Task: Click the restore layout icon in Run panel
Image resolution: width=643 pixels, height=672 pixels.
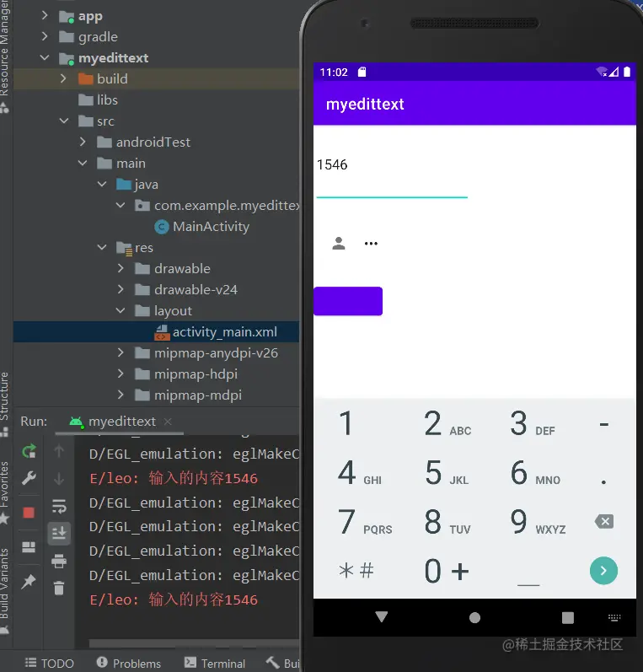Action: click(x=29, y=547)
